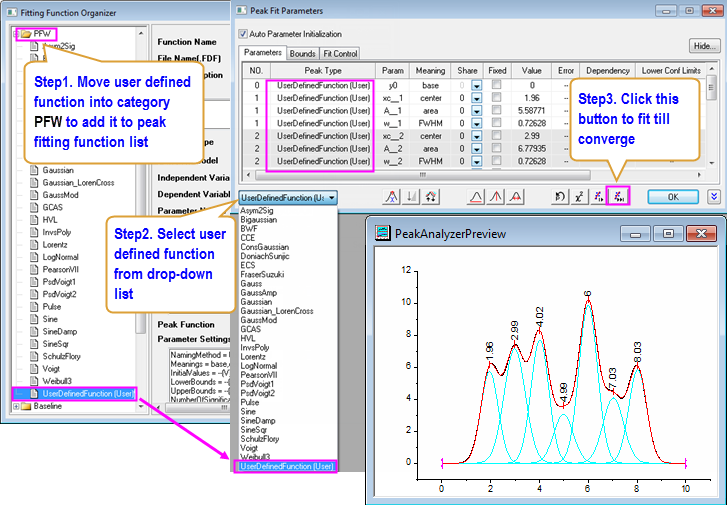Click the red-line peak icon beside double-peak
727x505 pixels.
pos(513,198)
